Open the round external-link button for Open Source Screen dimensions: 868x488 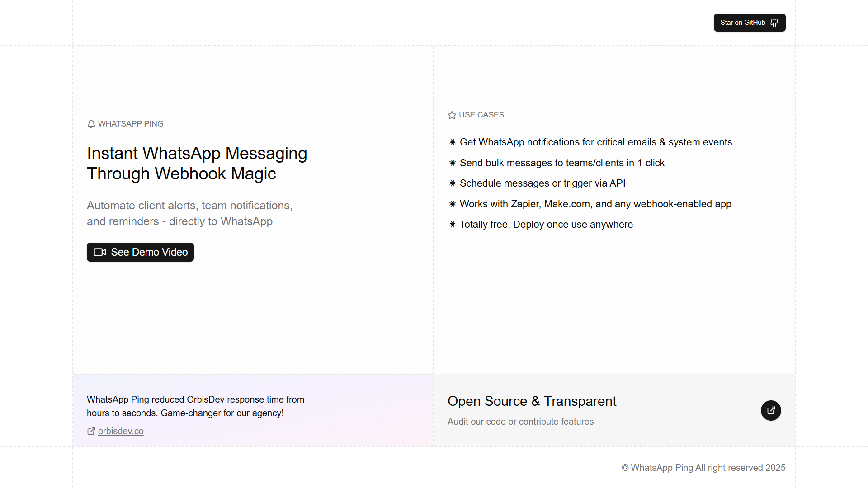771,410
